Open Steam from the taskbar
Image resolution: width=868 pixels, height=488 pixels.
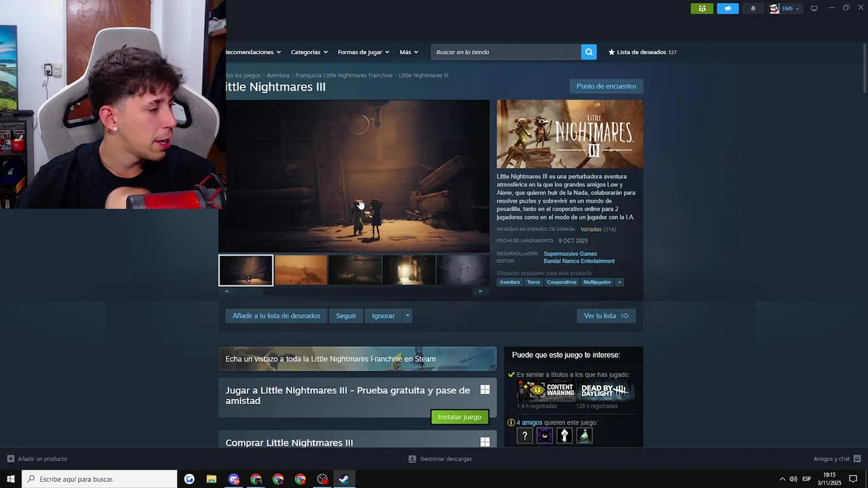click(x=344, y=479)
